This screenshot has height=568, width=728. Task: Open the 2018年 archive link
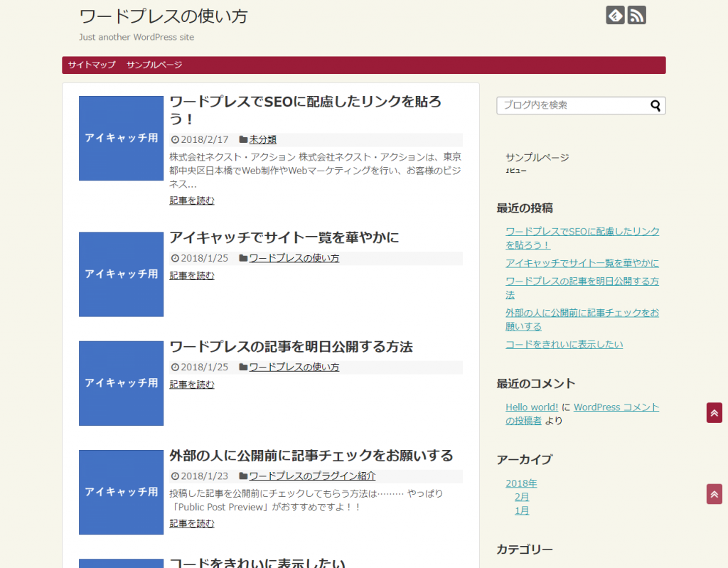[521, 483]
